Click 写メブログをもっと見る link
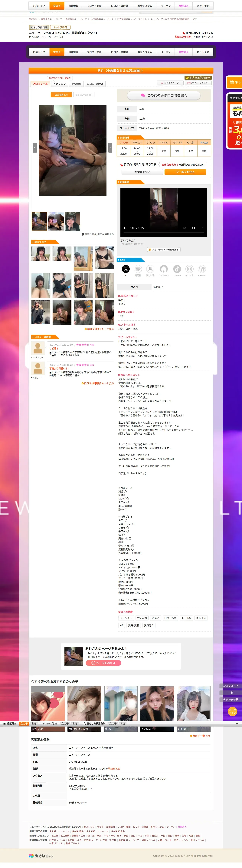The height and width of the screenshot is (868, 242). (99, 329)
